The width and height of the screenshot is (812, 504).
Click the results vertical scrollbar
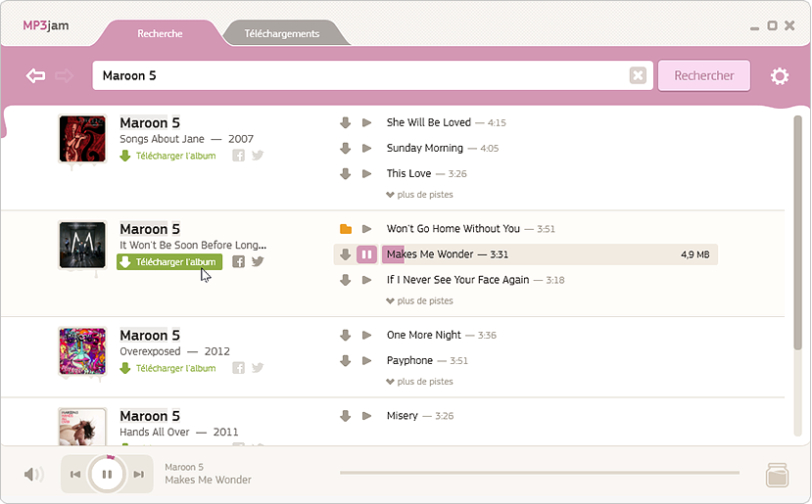[x=797, y=233]
